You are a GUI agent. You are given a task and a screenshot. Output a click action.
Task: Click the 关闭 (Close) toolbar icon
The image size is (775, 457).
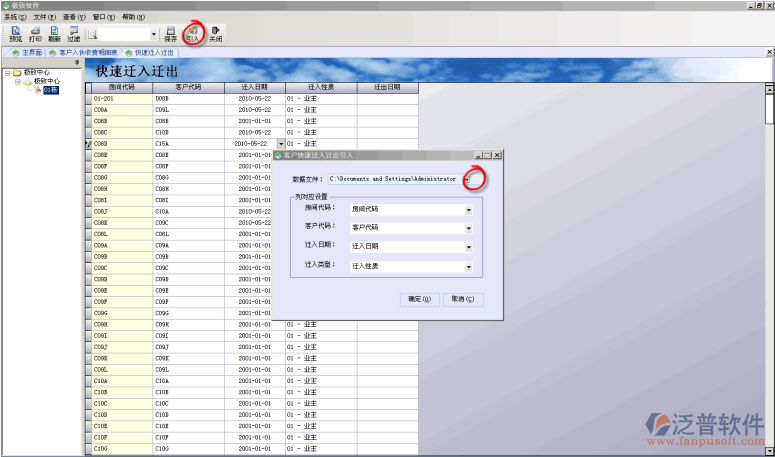click(x=215, y=33)
